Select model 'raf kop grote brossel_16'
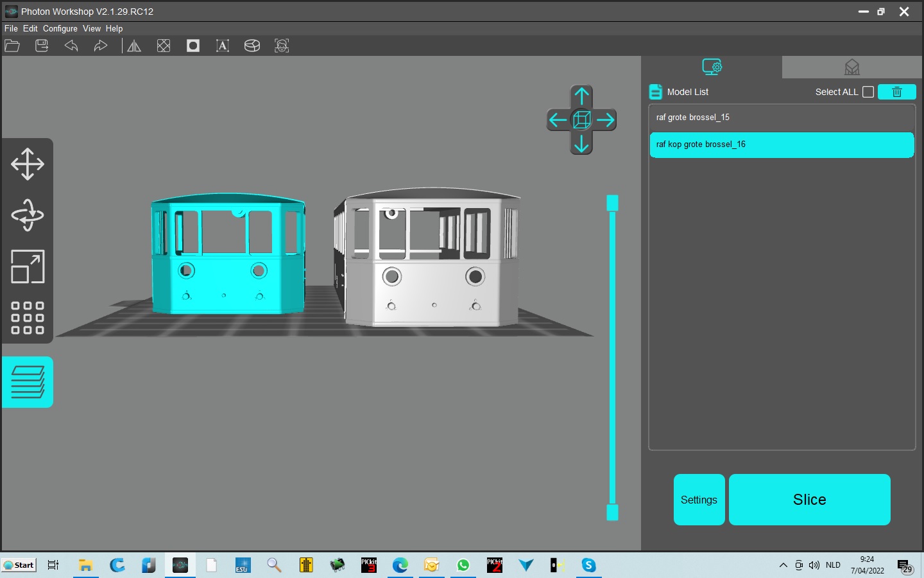Screen dimensions: 924x578 click(782, 144)
